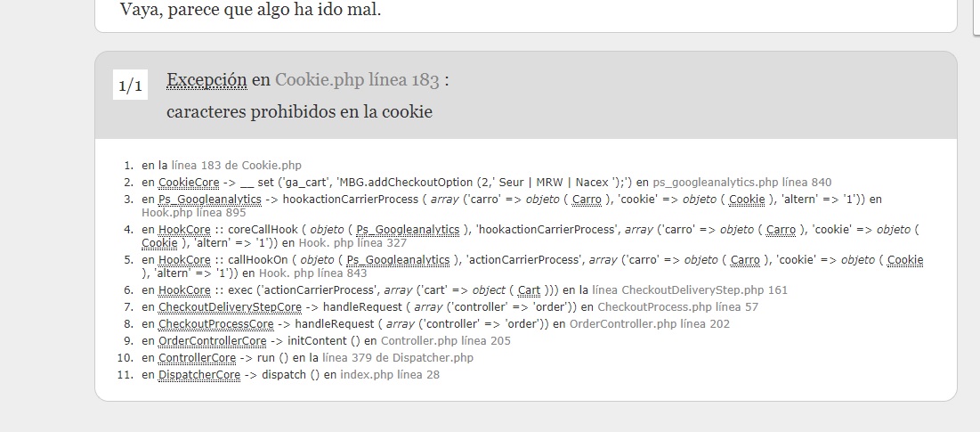The height and width of the screenshot is (432, 980).
Task: Open 'ps_googleanalytics.php línea 840' file link
Action: (741, 183)
